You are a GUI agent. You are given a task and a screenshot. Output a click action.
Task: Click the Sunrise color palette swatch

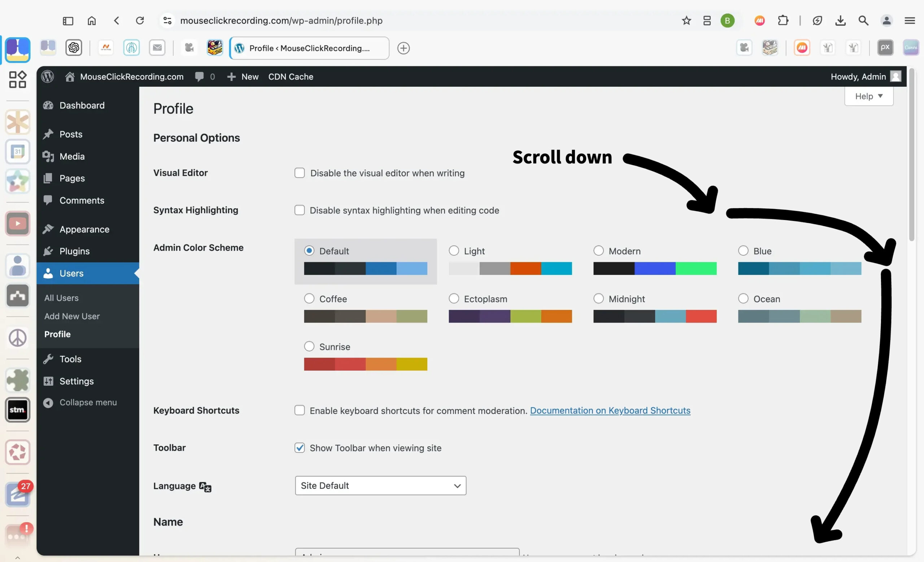[x=365, y=364]
